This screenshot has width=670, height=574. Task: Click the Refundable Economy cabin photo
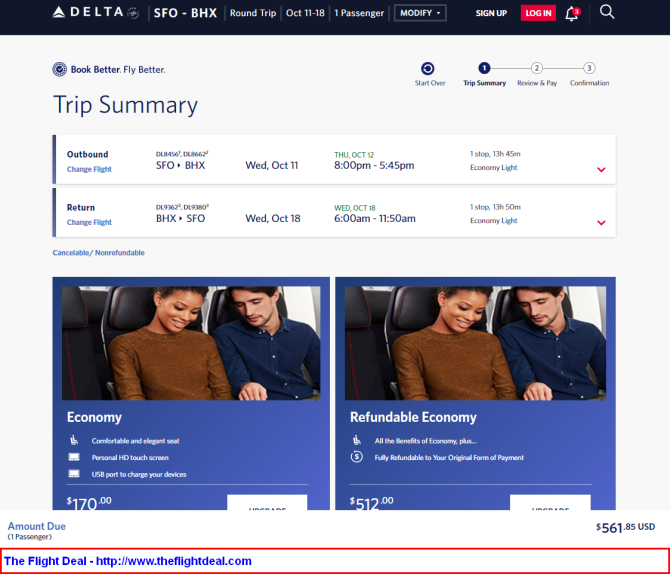point(475,343)
